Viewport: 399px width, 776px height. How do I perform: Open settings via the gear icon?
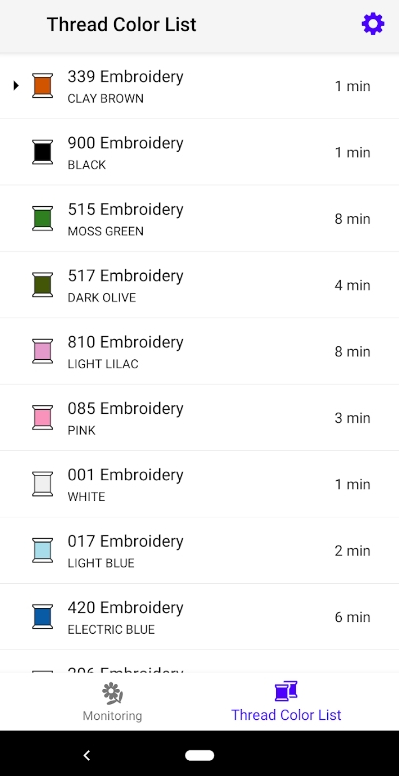373,24
